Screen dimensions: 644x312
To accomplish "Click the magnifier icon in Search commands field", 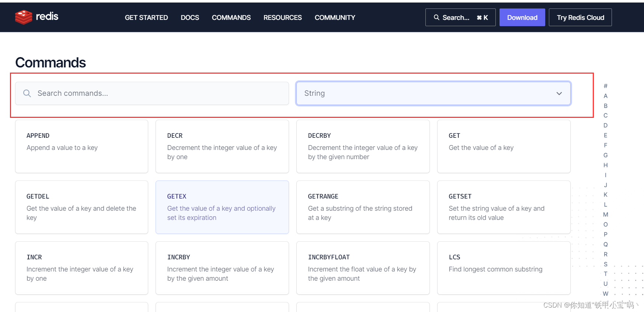I will 27,93.
